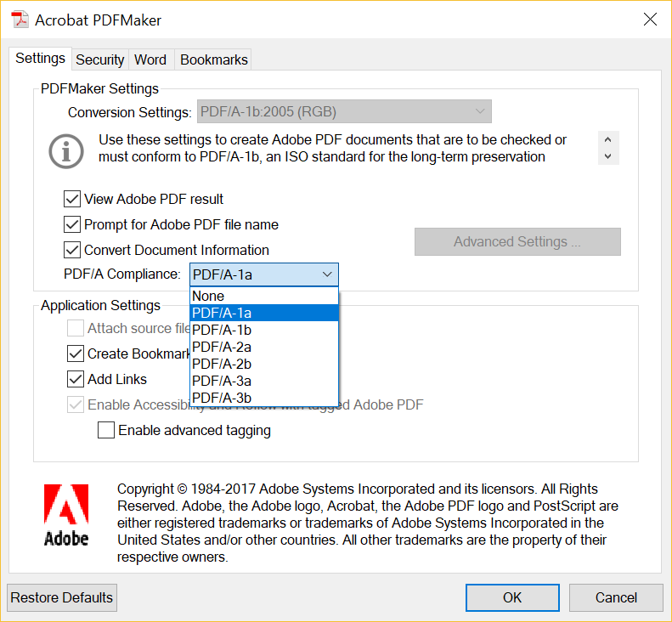Toggle Enable Accessibility and Reflow checkbox

tap(76, 404)
